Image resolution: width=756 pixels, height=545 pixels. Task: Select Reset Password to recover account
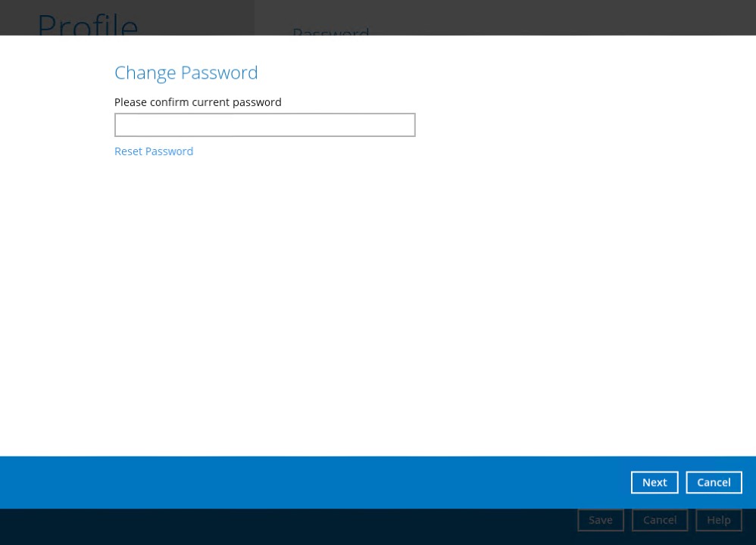(153, 151)
